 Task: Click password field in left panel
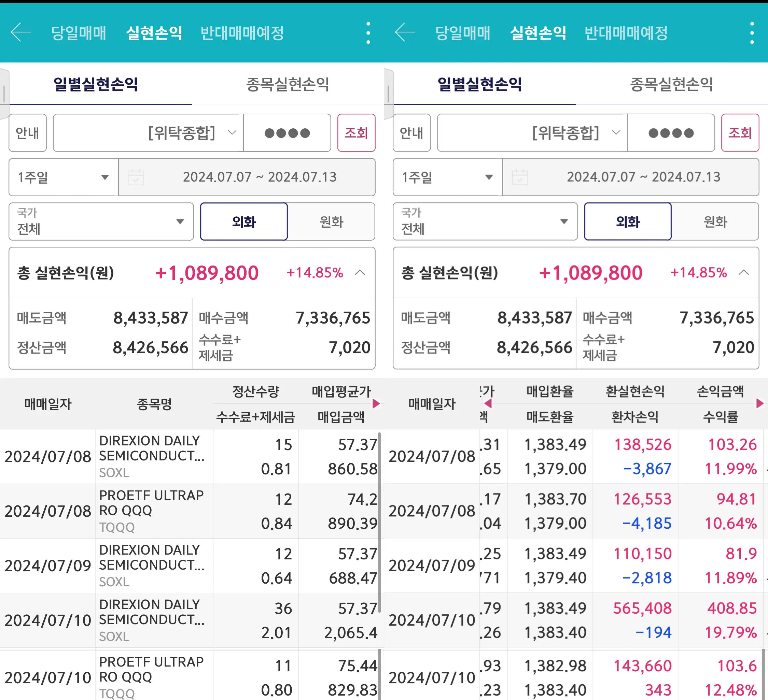(x=287, y=133)
